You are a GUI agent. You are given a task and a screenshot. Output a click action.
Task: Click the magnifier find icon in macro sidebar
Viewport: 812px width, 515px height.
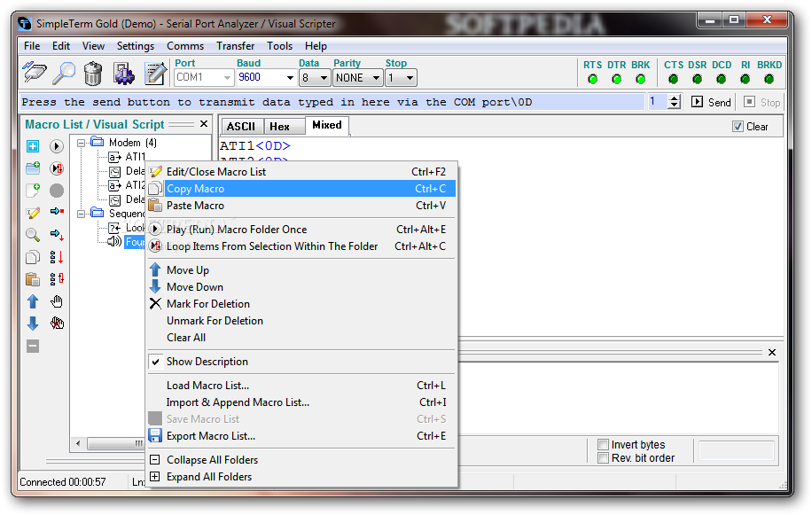(33, 235)
